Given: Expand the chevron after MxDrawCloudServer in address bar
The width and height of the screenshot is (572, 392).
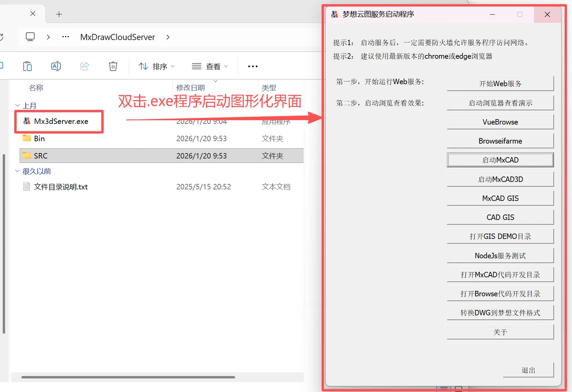Looking at the screenshot, I should coord(168,37).
